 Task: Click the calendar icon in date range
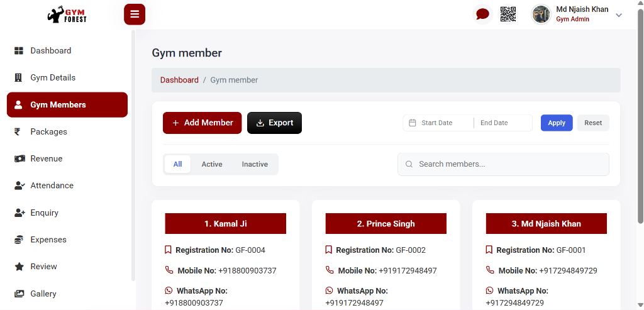(413, 123)
